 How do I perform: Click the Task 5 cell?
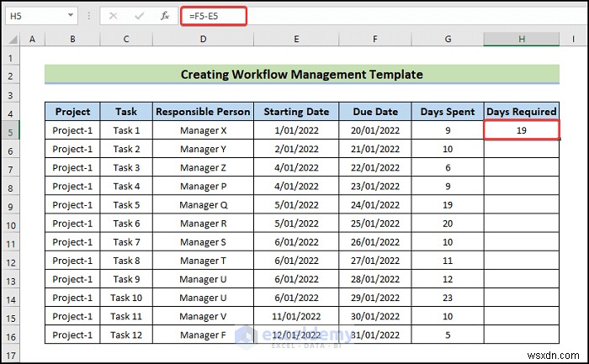pyautogui.click(x=126, y=205)
